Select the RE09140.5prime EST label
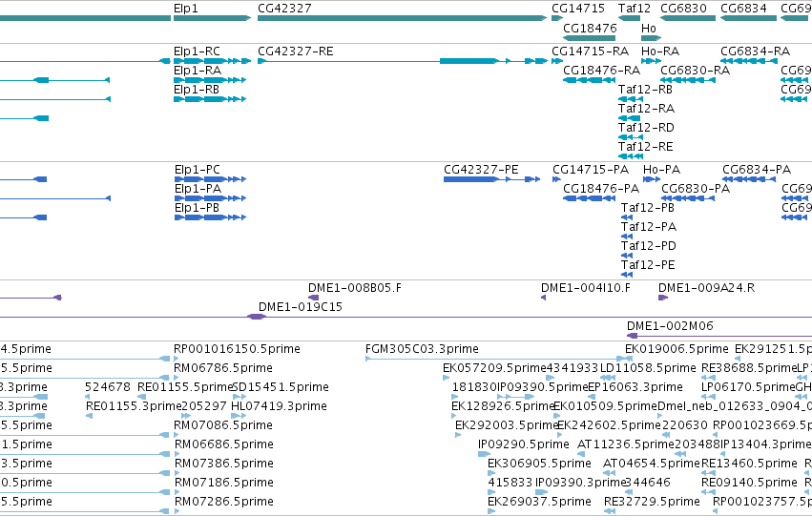This screenshot has height=516, width=812. coord(749,484)
